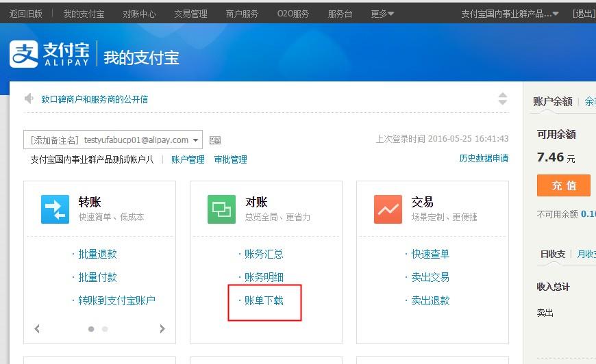Image resolution: width=596 pixels, height=364 pixels.
Task: Open 我的支付宝 in the top menu
Action: click(84, 14)
